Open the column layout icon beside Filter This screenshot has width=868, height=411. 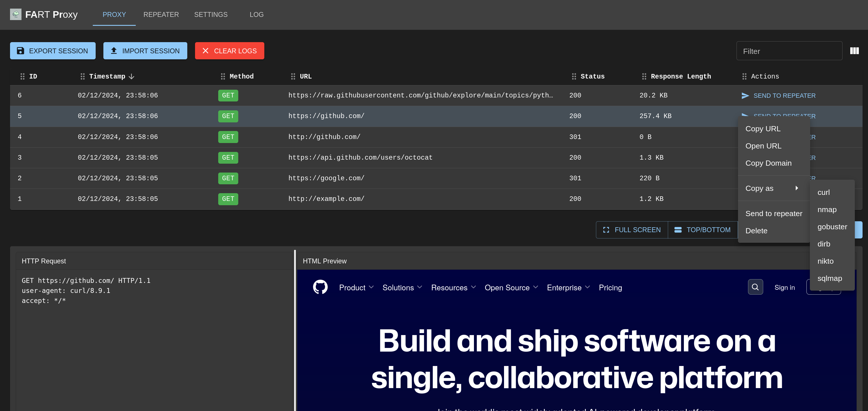tap(854, 51)
